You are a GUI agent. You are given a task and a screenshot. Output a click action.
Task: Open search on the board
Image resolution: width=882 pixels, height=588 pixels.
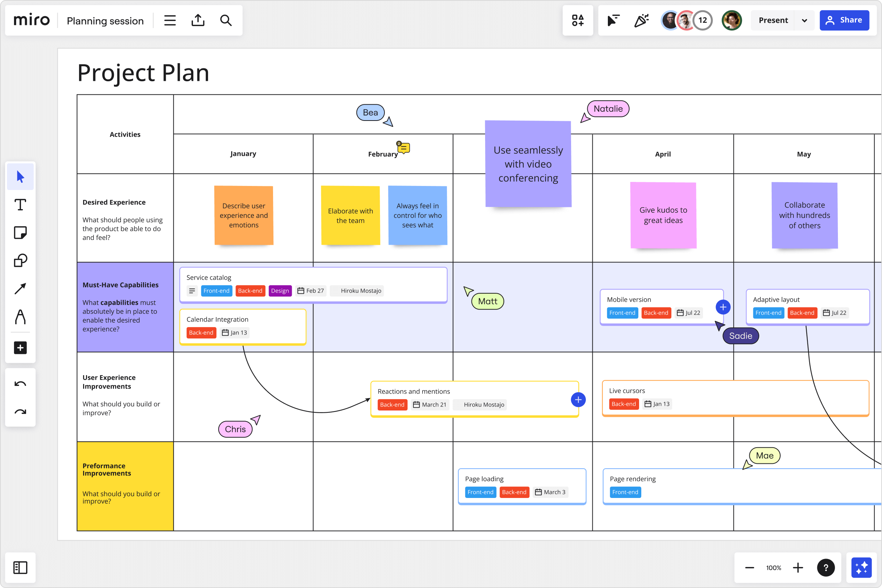pos(226,20)
